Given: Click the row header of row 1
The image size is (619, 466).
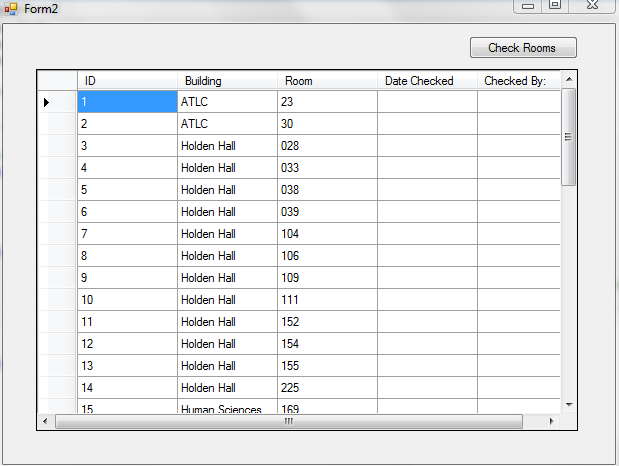Looking at the screenshot, I should pos(58,102).
